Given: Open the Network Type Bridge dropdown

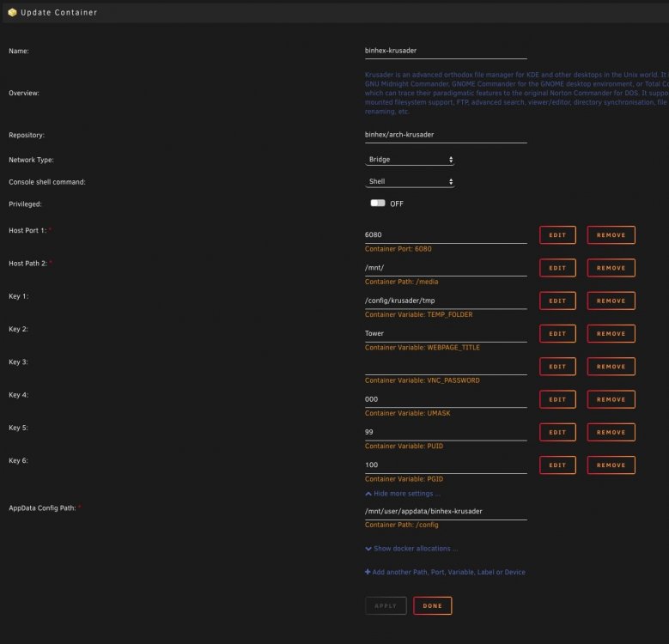Looking at the screenshot, I should (410, 159).
